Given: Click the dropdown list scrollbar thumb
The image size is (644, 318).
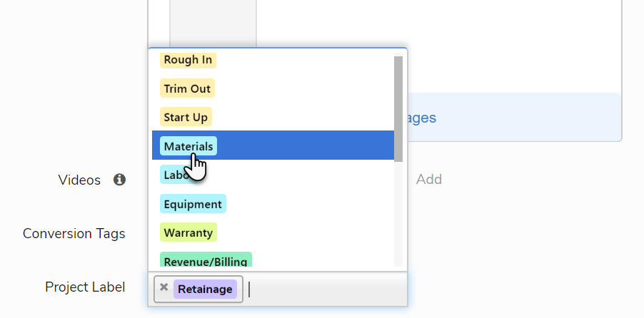Looking at the screenshot, I should click(x=398, y=109).
